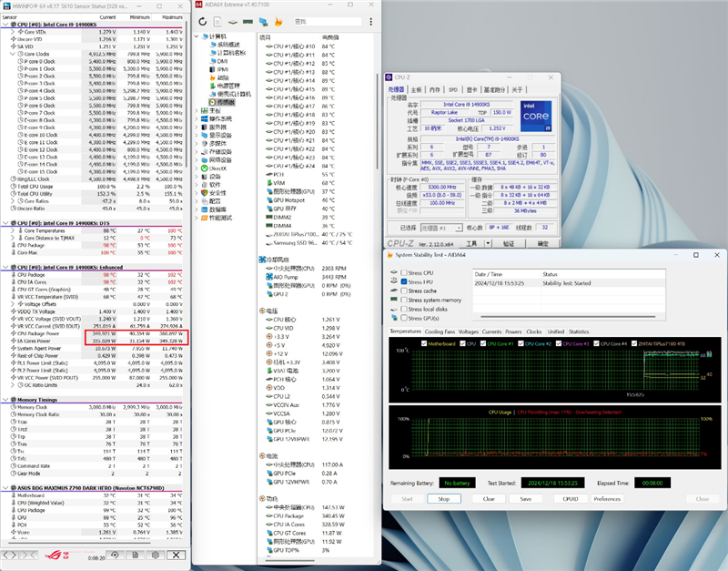Enable the Stress local disks checkbox

click(x=404, y=309)
